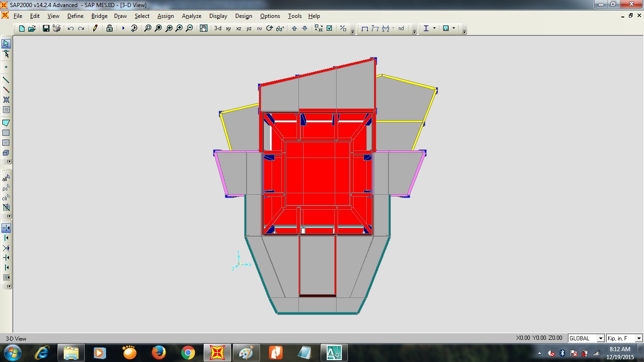Select the Draw Poly Area tool
Image resolution: width=644 pixels, height=362 pixels.
(6, 123)
